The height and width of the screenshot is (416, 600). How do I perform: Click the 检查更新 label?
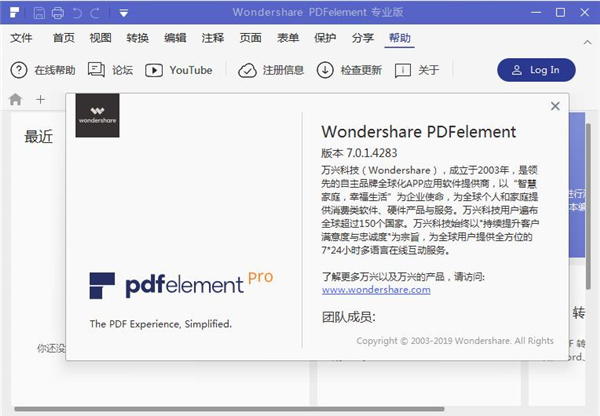361,70
